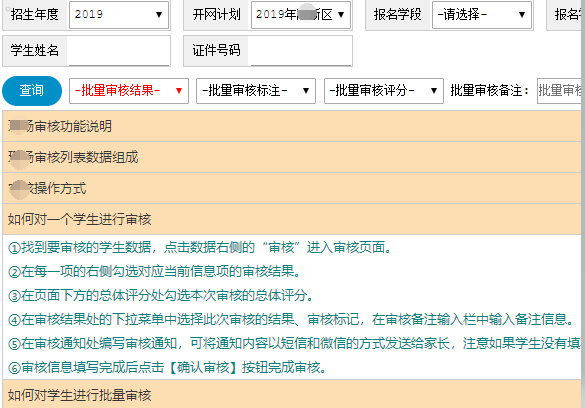This screenshot has height=408, width=585.
Task: Collapse the 如何对一个学生进行审核 section
Action: pyautogui.click(x=292, y=219)
